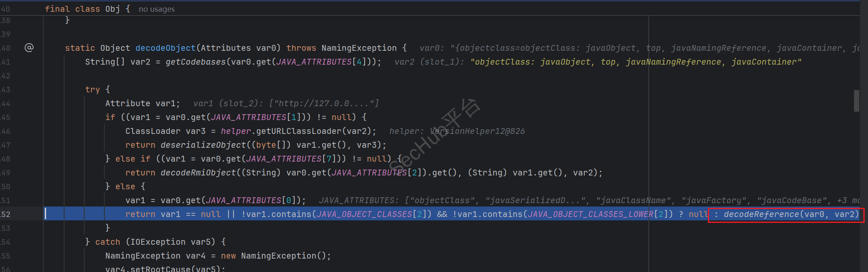Click 'new NamingException()' constructor call
This screenshot has width=868, height=272.
pyautogui.click(x=275, y=256)
